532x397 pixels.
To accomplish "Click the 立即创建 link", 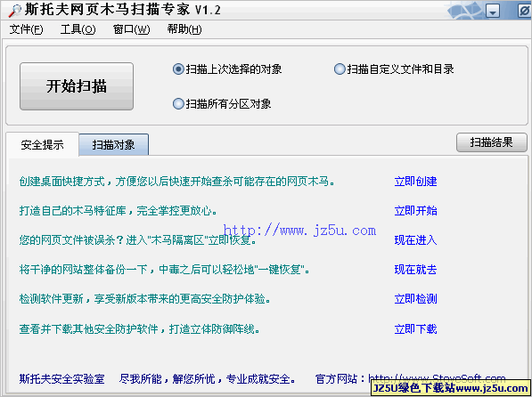I will 415,182.
